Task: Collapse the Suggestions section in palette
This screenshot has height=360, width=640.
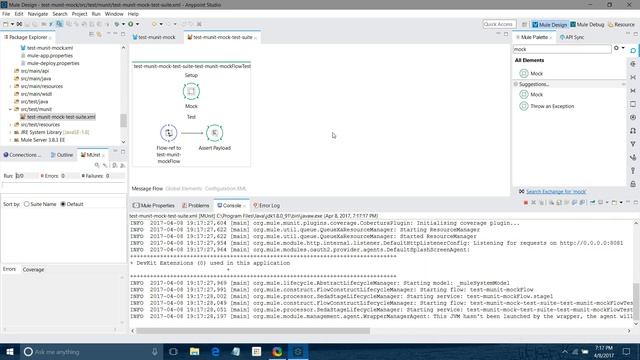Action: [x=516, y=84]
